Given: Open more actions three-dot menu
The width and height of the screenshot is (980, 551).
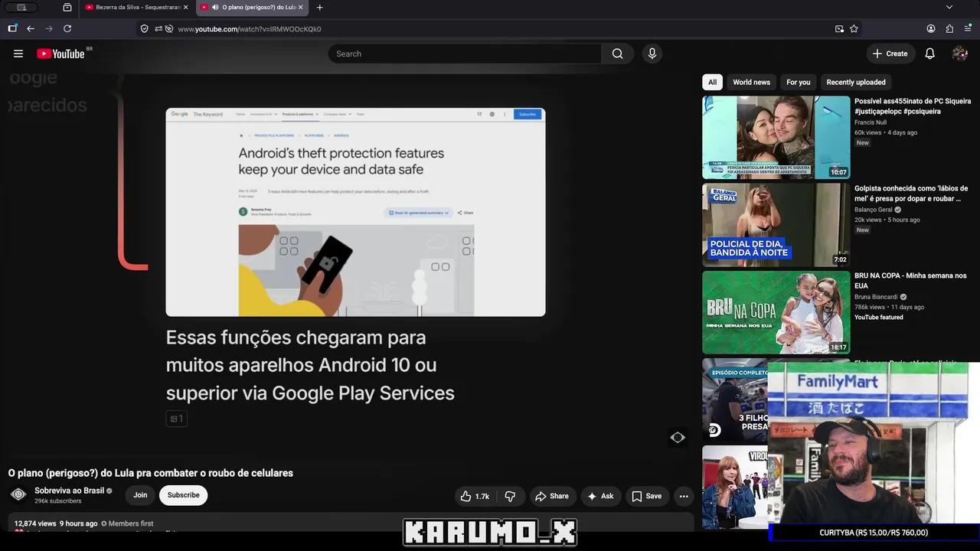Looking at the screenshot, I should click(x=684, y=496).
